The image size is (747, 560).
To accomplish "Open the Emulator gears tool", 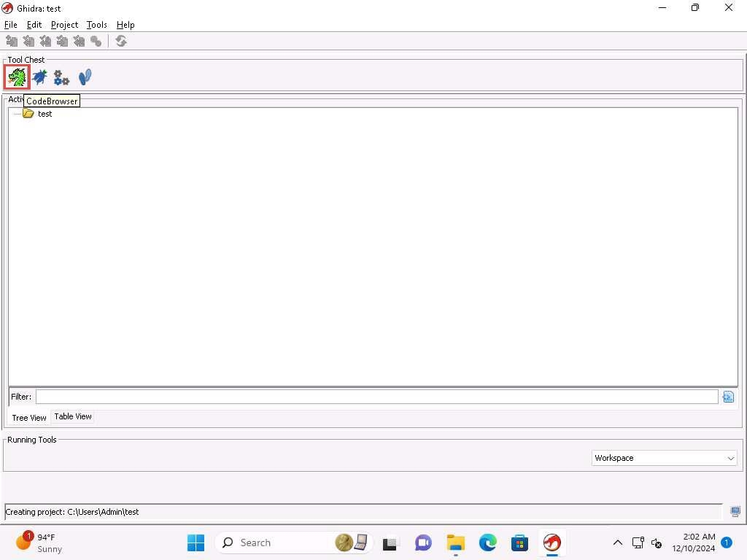I will click(x=61, y=77).
